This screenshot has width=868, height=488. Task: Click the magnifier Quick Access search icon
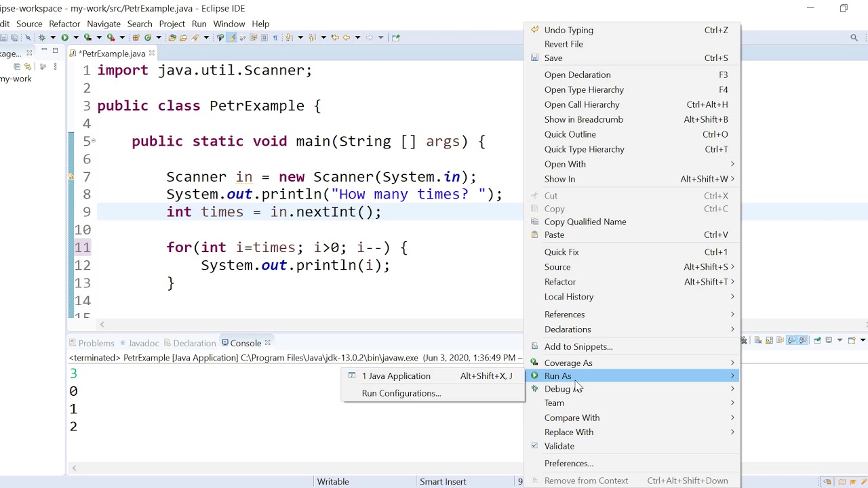click(854, 38)
